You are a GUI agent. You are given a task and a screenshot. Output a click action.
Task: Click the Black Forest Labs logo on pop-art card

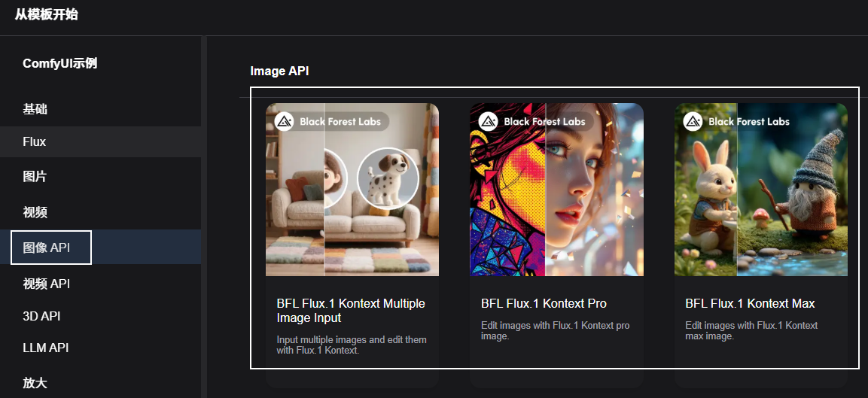(489, 122)
